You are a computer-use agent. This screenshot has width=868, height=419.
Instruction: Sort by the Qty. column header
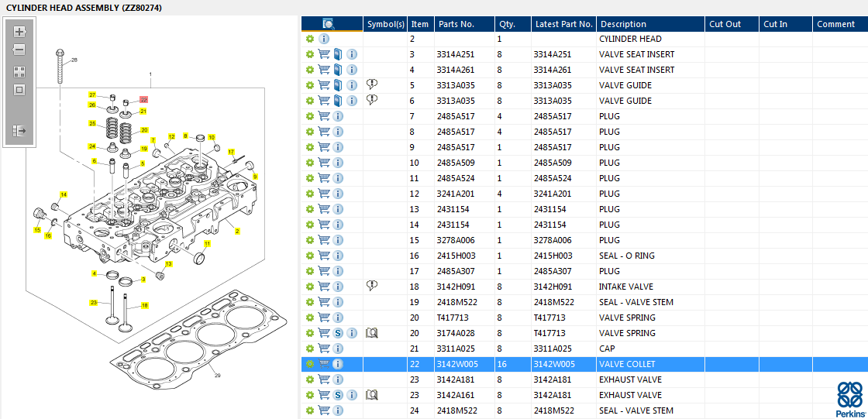tap(513, 24)
